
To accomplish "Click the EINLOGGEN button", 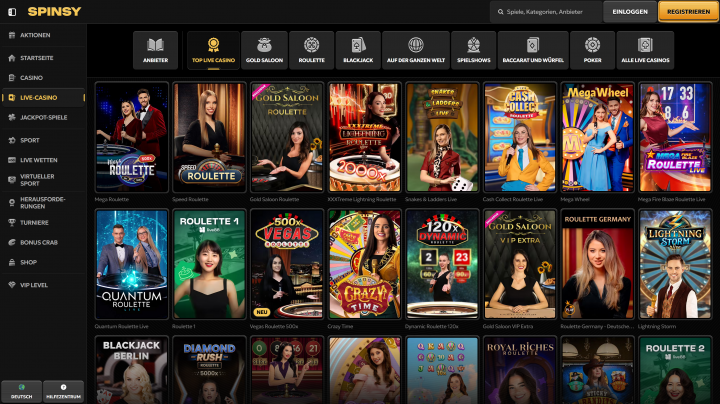I will coord(630,12).
